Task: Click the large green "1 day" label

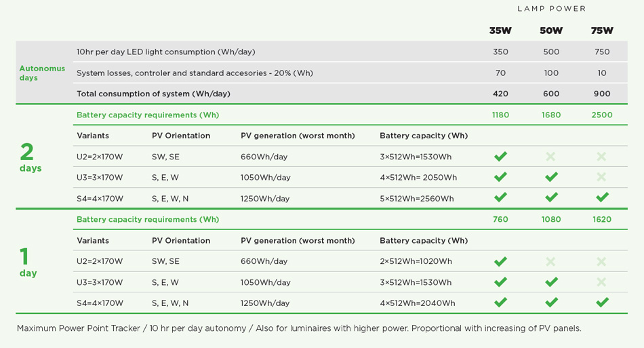Action: 28,262
